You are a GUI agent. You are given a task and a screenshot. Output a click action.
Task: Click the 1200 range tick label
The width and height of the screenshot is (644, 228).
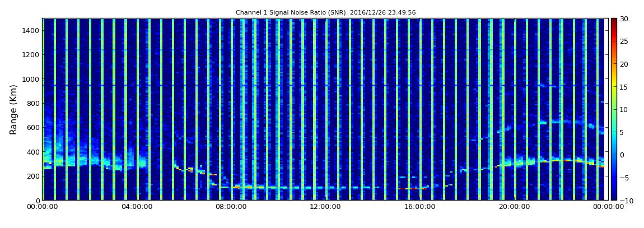(x=30, y=55)
